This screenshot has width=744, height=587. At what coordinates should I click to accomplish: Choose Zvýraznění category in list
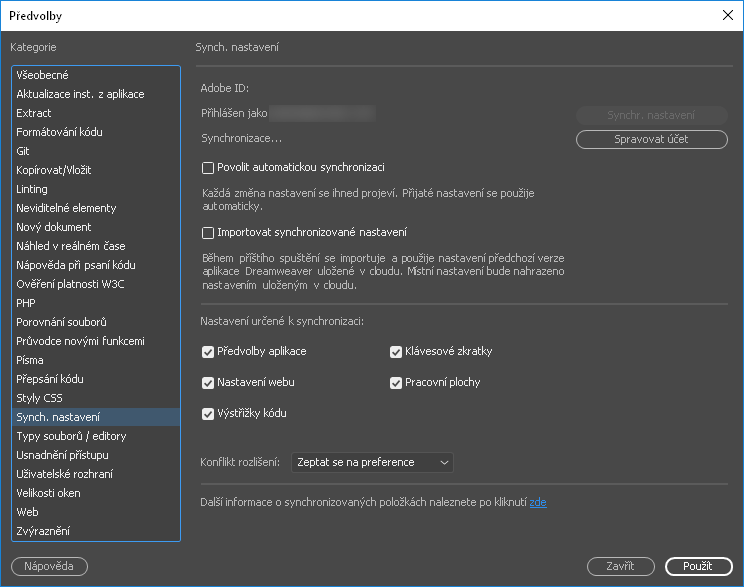[x=43, y=531]
